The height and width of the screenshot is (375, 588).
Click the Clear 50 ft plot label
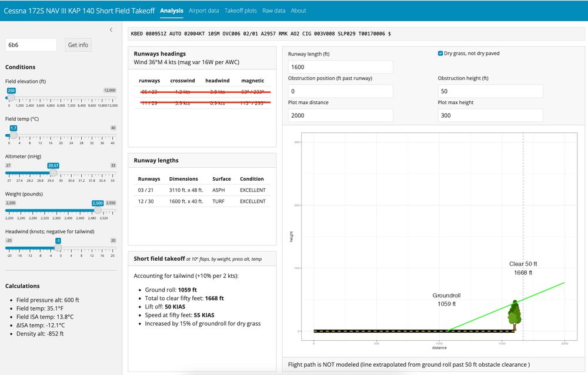[523, 268]
